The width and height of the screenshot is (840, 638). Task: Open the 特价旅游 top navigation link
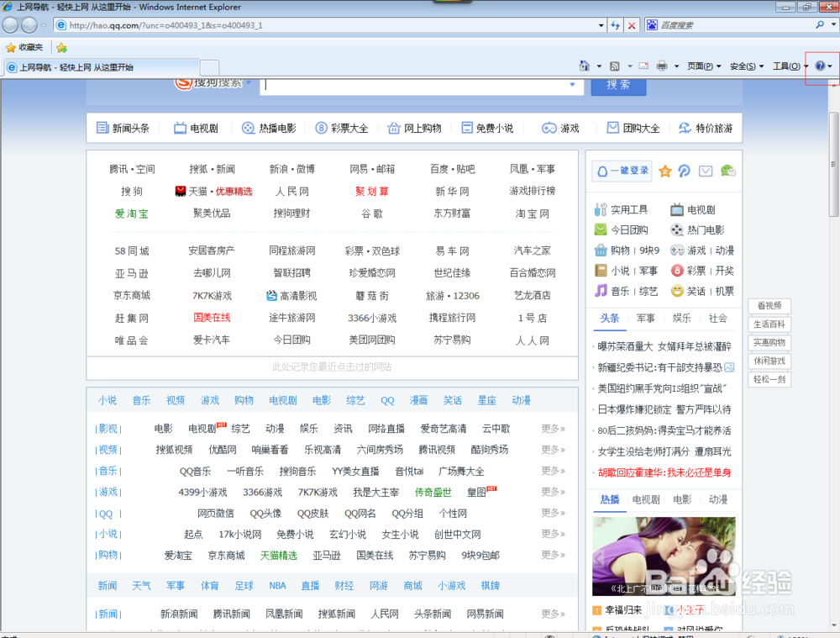(706, 128)
